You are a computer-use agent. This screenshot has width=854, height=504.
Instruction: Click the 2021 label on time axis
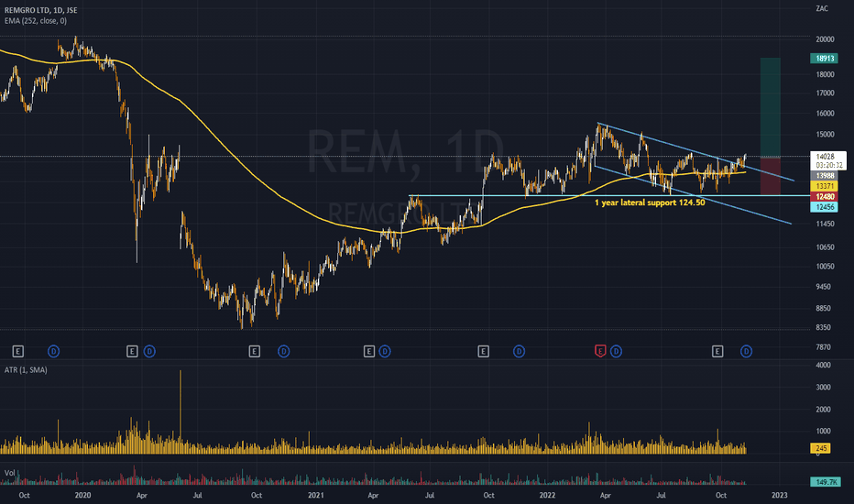point(315,495)
